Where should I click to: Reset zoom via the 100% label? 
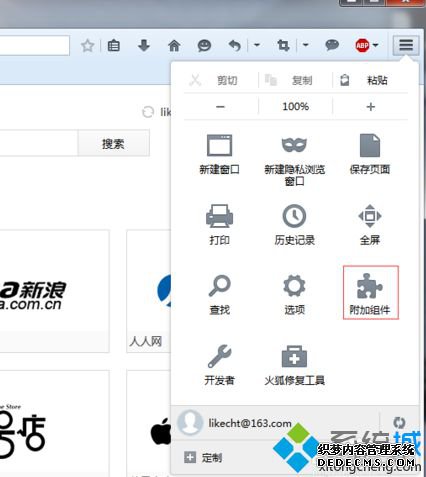pos(295,107)
